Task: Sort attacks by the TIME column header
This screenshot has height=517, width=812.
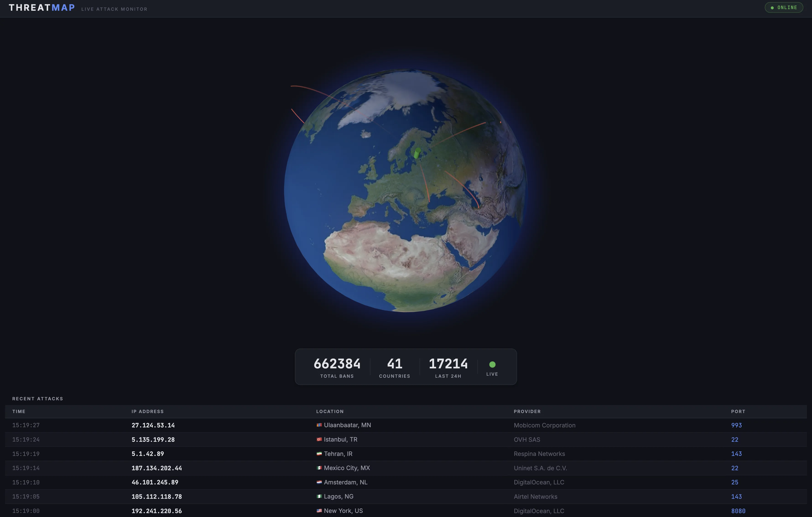Action: click(19, 411)
